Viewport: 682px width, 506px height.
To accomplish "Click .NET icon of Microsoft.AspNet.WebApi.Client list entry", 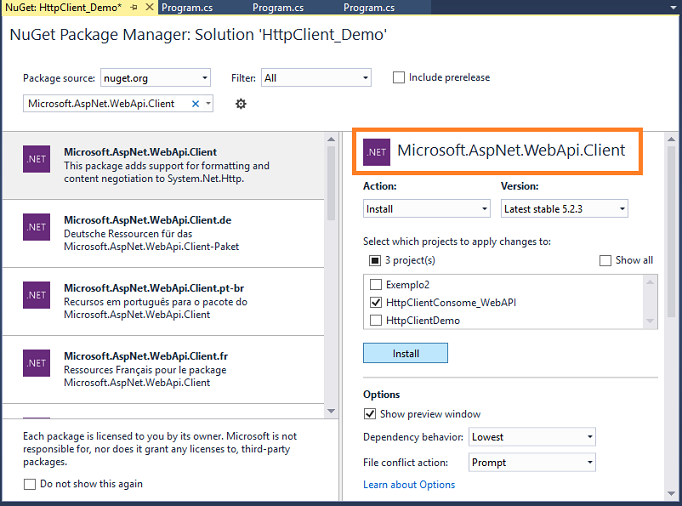I will click(37, 159).
